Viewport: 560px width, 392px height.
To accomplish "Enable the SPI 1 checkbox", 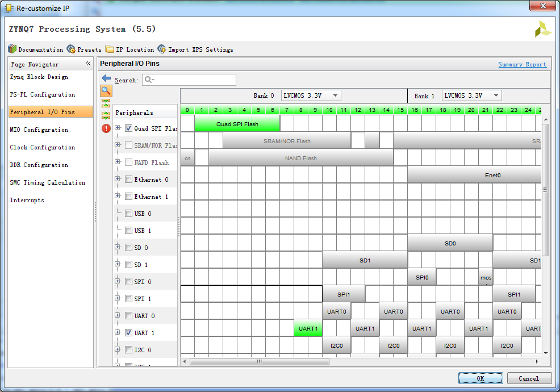I will tap(128, 299).
